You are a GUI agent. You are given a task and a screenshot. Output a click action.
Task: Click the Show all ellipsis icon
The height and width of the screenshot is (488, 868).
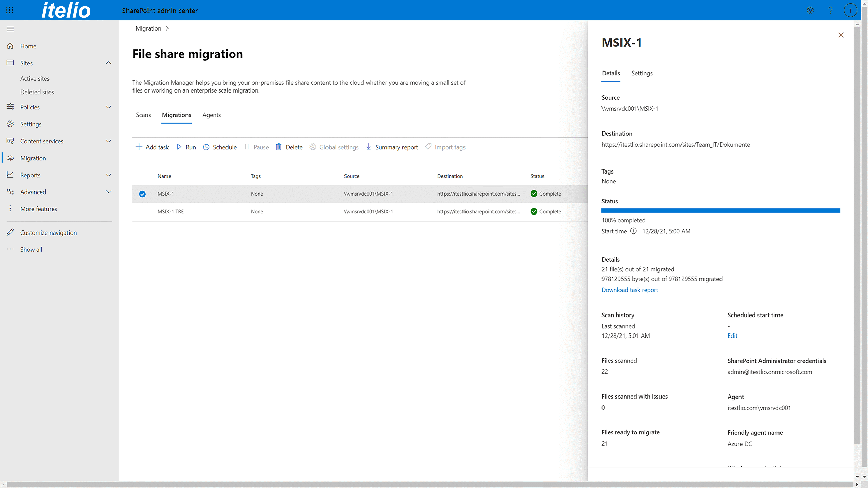11,249
